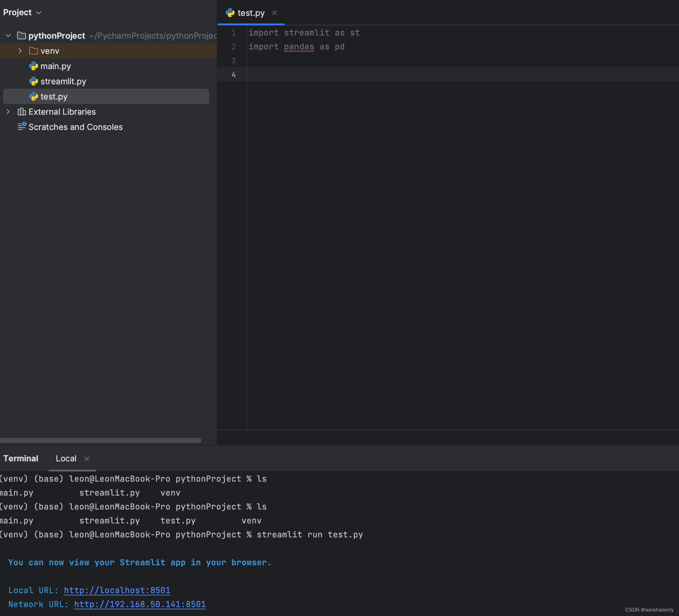The height and width of the screenshot is (616, 679).
Task: Click the 'pd' alias in line 2
Action: coord(339,47)
